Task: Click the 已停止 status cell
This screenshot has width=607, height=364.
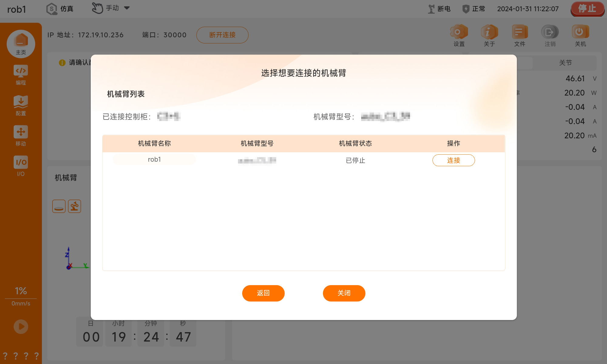Action: pyautogui.click(x=355, y=160)
